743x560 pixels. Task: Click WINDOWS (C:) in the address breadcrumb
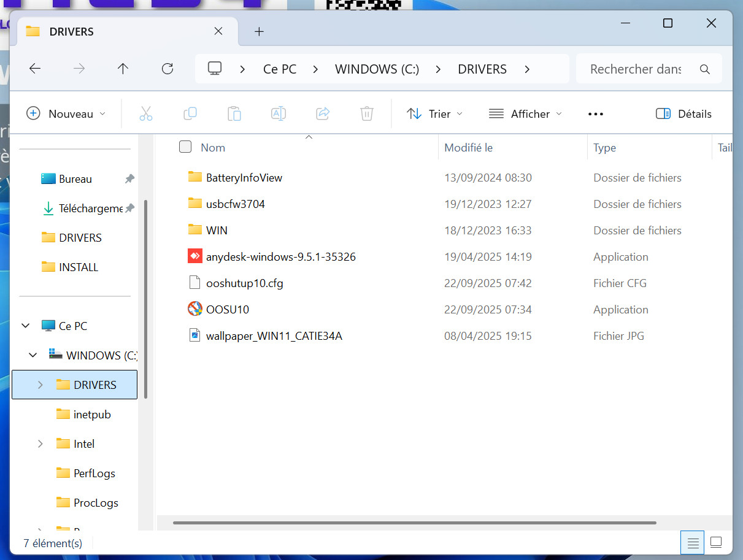point(377,69)
